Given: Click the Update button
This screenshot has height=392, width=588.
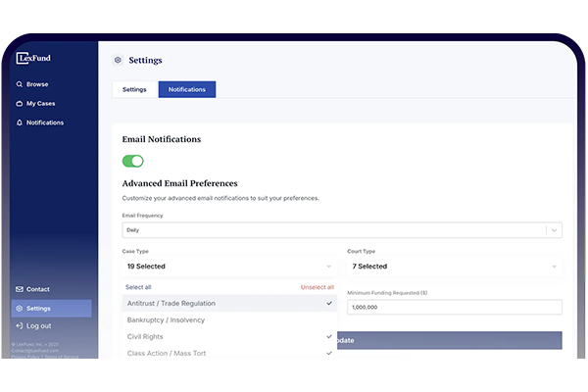Looking at the screenshot, I should click(449, 341).
